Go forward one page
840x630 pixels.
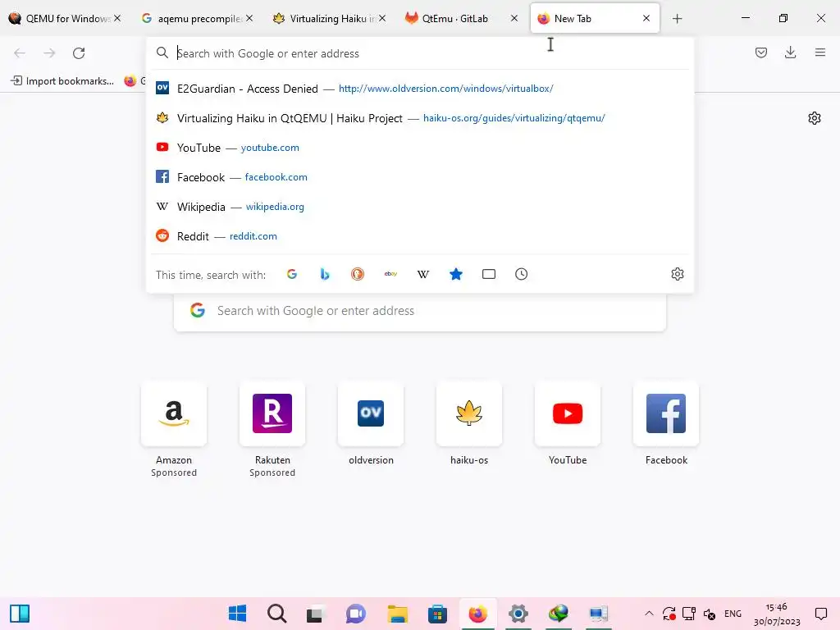(49, 53)
